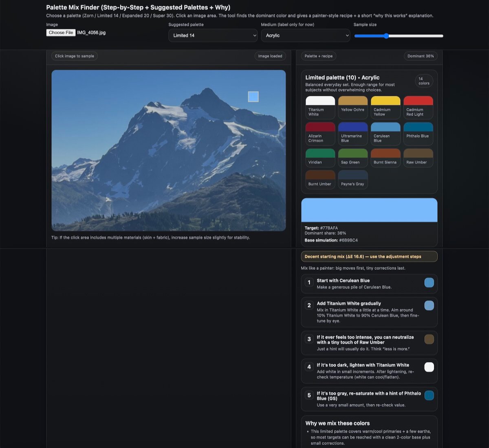Click the Cerulean Blue icon in step 1
This screenshot has width=489, height=448.
pyautogui.click(x=429, y=283)
